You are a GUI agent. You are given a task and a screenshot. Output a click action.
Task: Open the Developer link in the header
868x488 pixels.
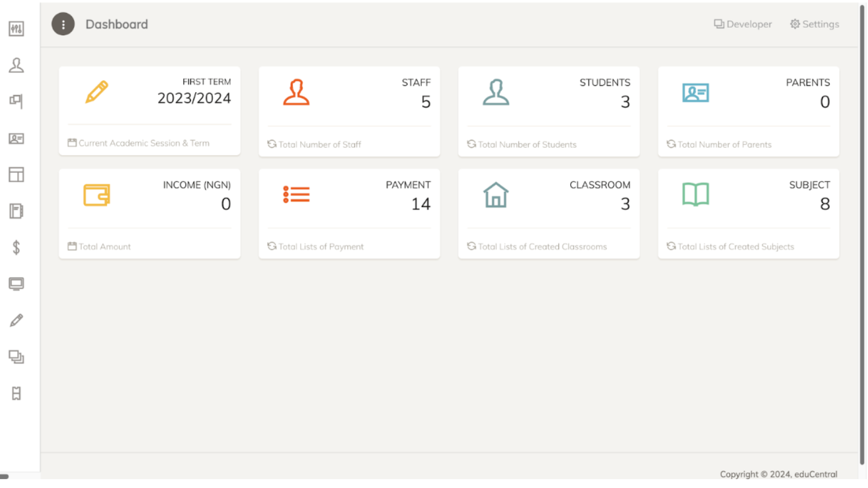point(743,24)
